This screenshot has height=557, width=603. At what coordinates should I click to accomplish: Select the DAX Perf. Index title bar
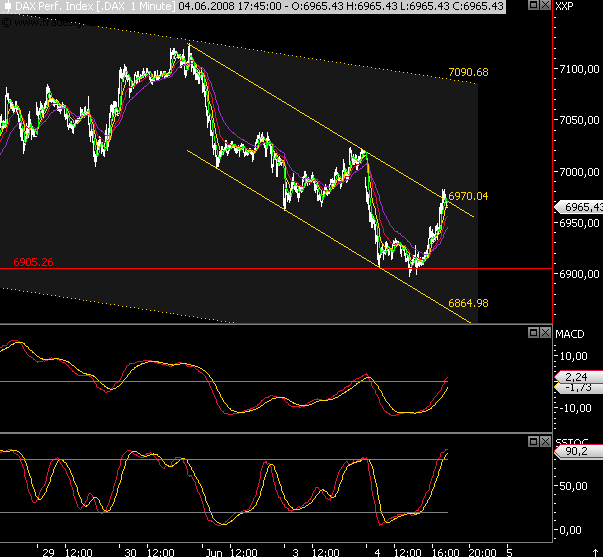pos(253,6)
